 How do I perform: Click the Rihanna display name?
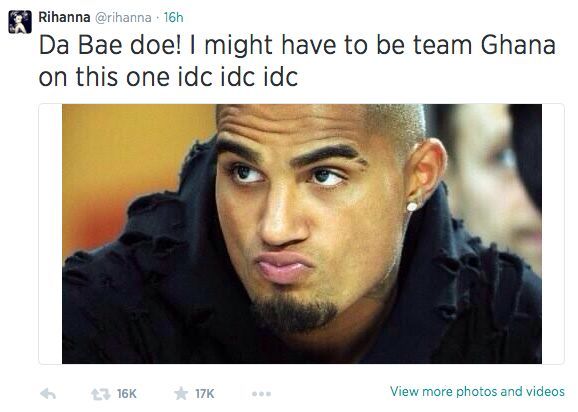64,17
